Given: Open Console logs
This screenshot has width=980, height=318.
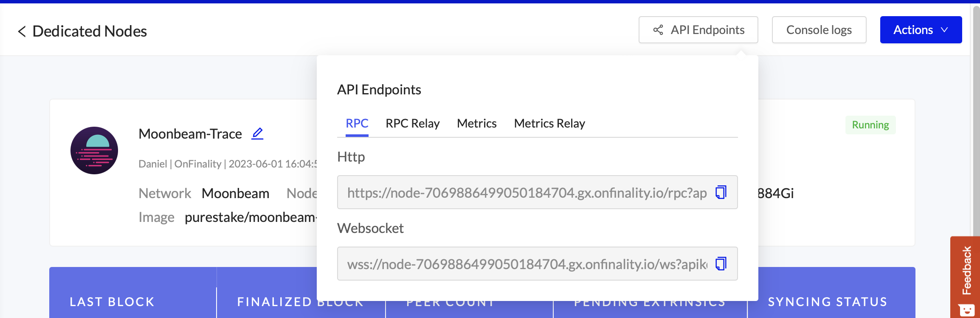Looking at the screenshot, I should click(819, 30).
